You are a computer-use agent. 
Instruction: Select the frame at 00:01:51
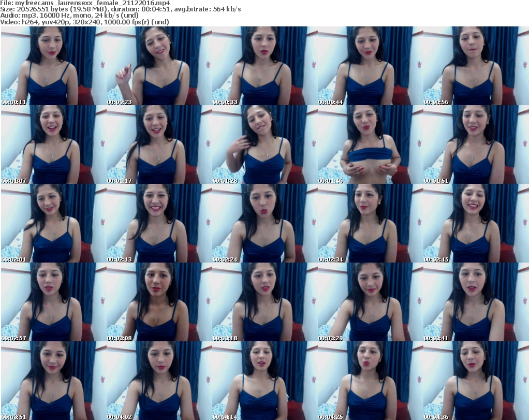coord(476,144)
